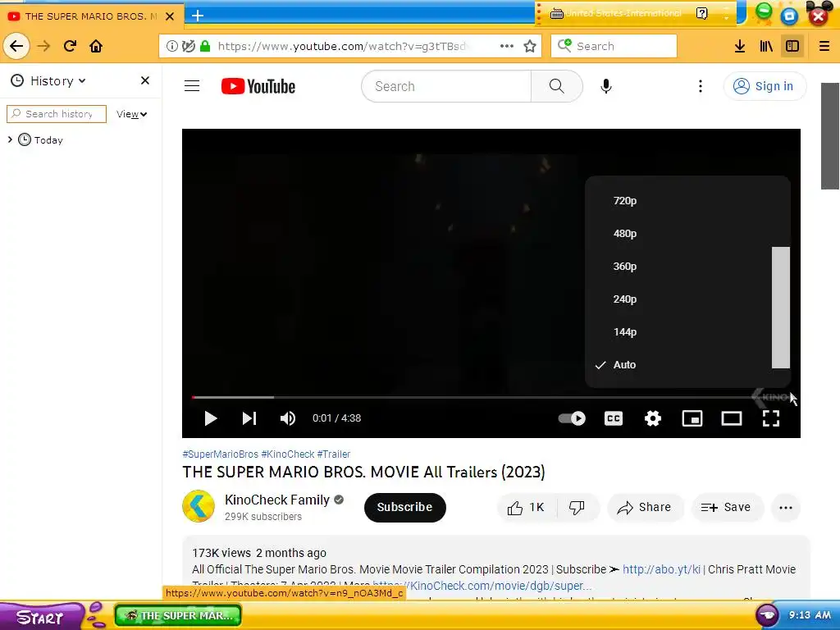Open the Library icon in browser toolbar
The width and height of the screenshot is (840, 630).
coord(766,46)
